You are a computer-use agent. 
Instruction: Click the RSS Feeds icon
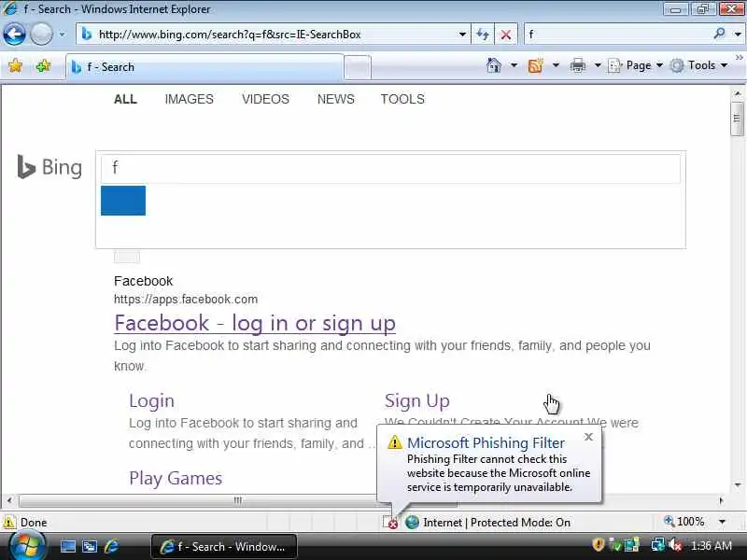[535, 65]
